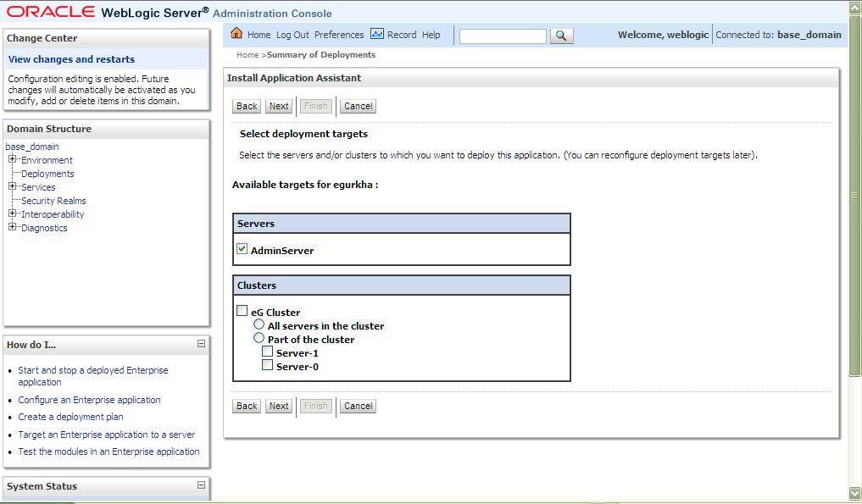Open Preferences from toolbar
Viewport: 862px width, 504px height.
point(339,35)
